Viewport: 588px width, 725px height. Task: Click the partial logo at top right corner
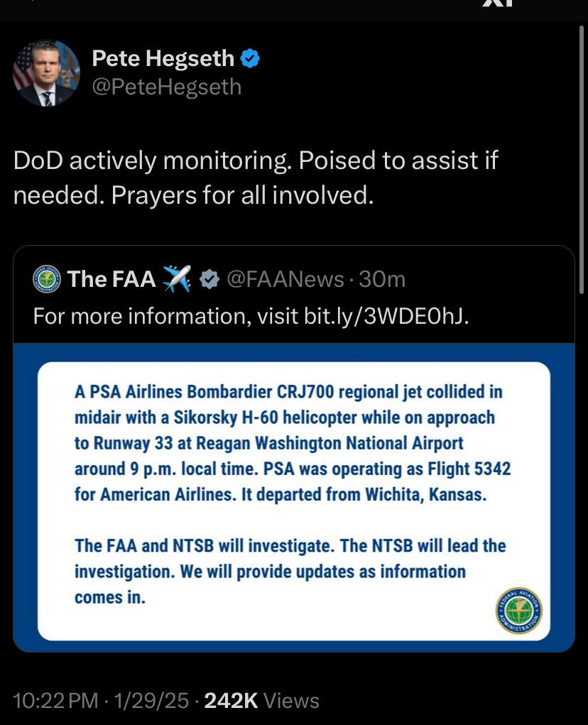click(x=497, y=4)
